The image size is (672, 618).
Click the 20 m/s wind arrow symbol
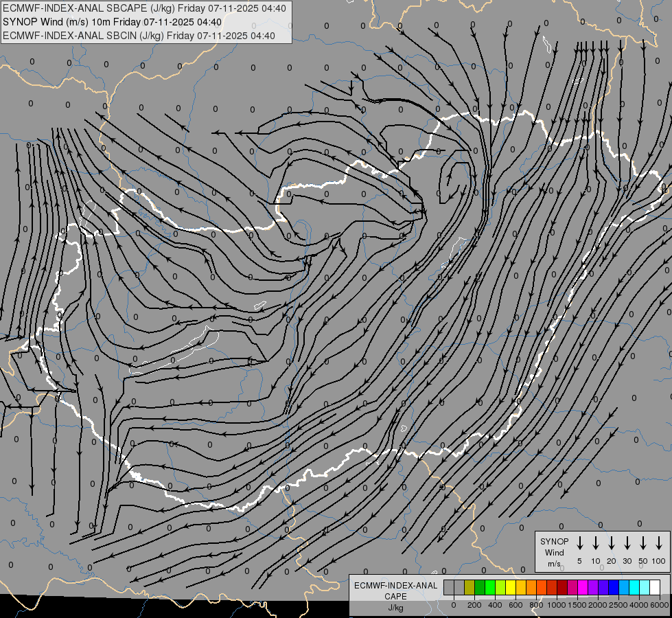[611, 542]
